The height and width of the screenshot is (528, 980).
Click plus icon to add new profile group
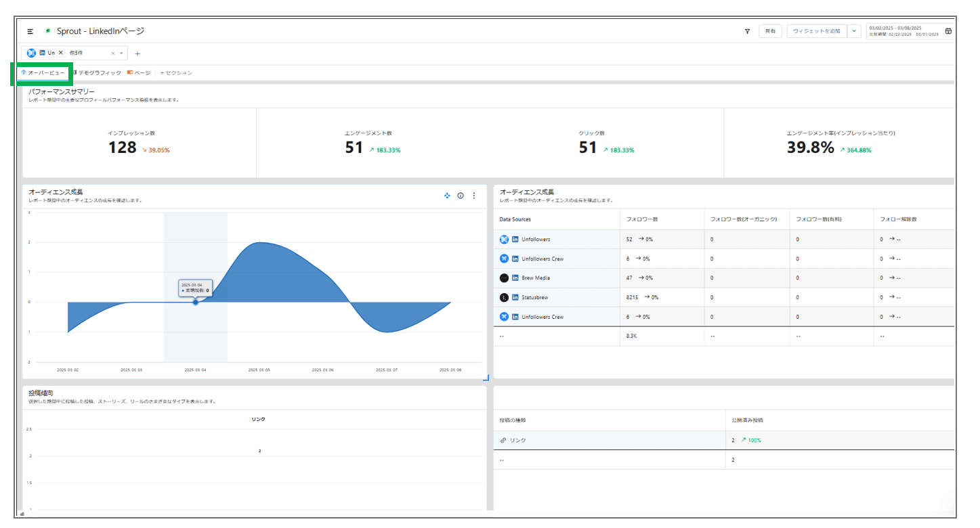coord(137,53)
